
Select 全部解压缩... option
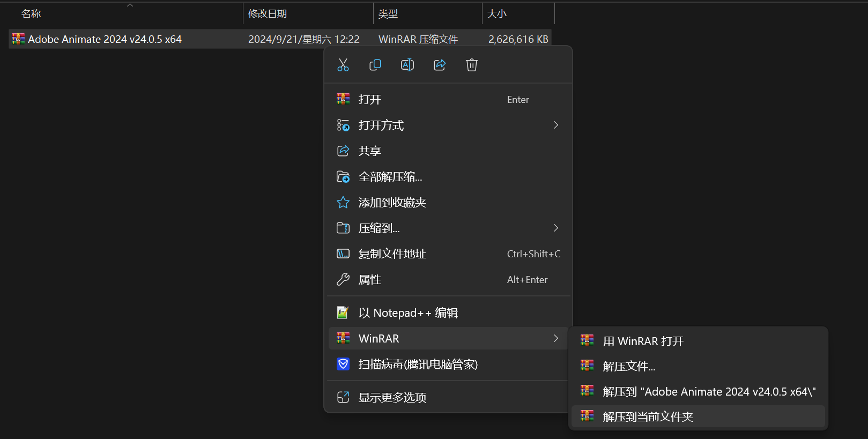[x=390, y=177]
